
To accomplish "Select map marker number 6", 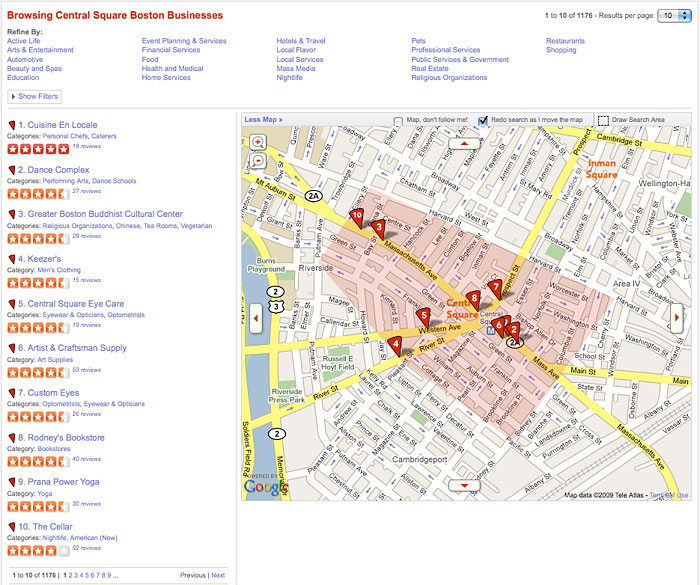I will (498, 327).
